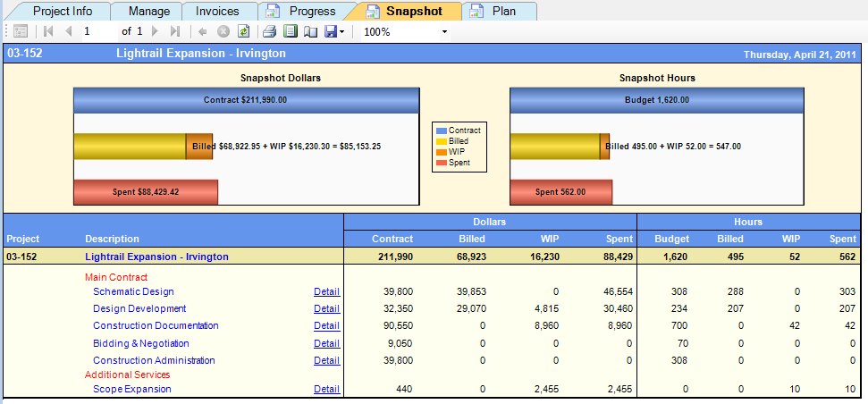
Task: Open the Invoices tab
Action: click(219, 12)
